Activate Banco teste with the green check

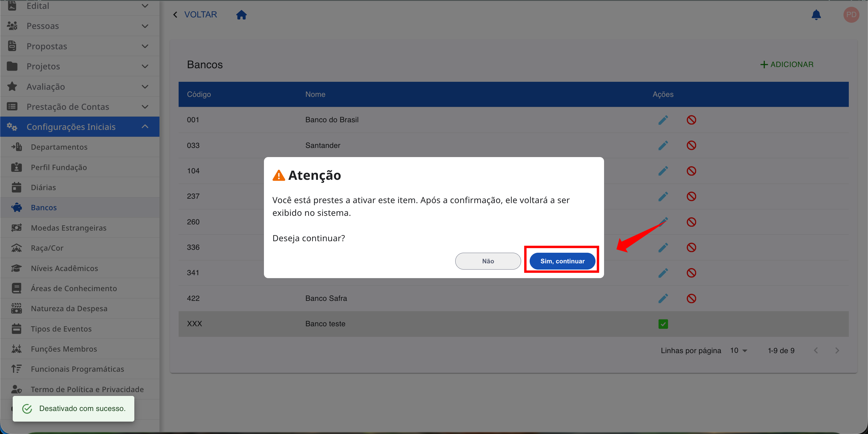(x=663, y=324)
